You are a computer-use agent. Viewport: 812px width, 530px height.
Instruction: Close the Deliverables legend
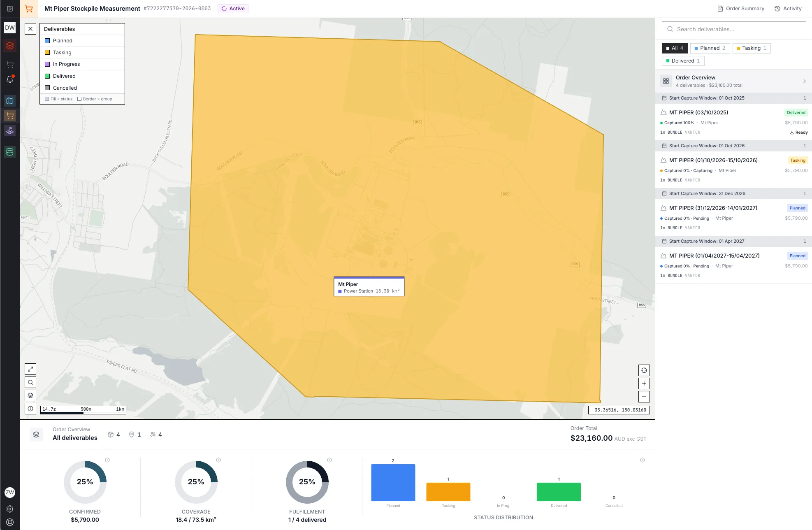(x=30, y=29)
